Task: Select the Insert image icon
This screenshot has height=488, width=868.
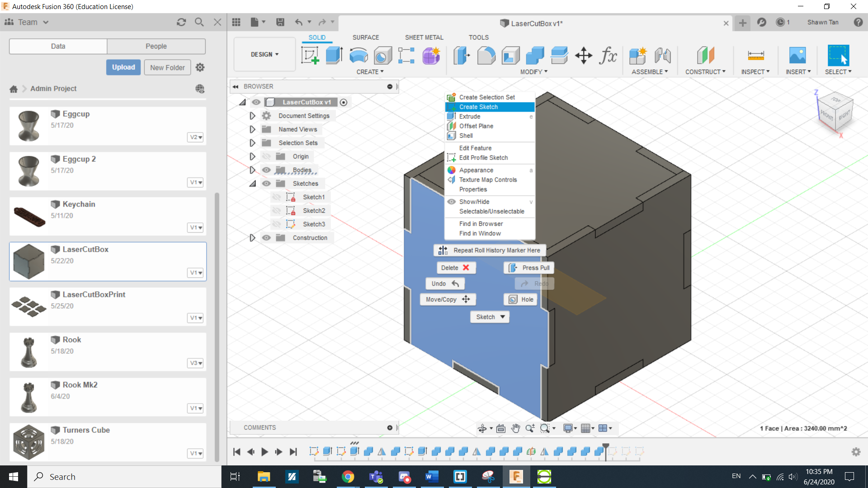Action: 797,56
